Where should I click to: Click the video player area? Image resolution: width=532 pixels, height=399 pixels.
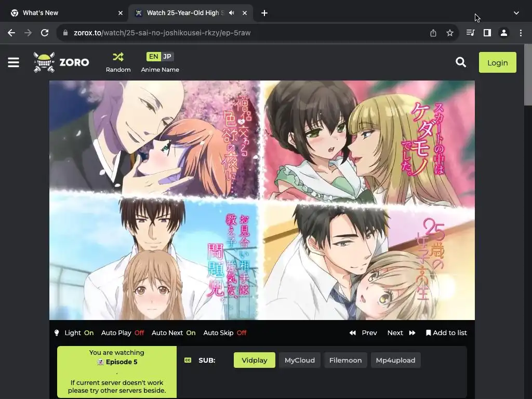click(262, 200)
